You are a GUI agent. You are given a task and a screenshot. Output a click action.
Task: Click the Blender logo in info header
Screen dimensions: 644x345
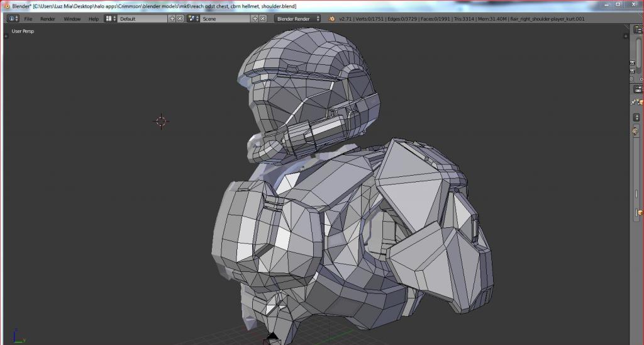[331, 18]
